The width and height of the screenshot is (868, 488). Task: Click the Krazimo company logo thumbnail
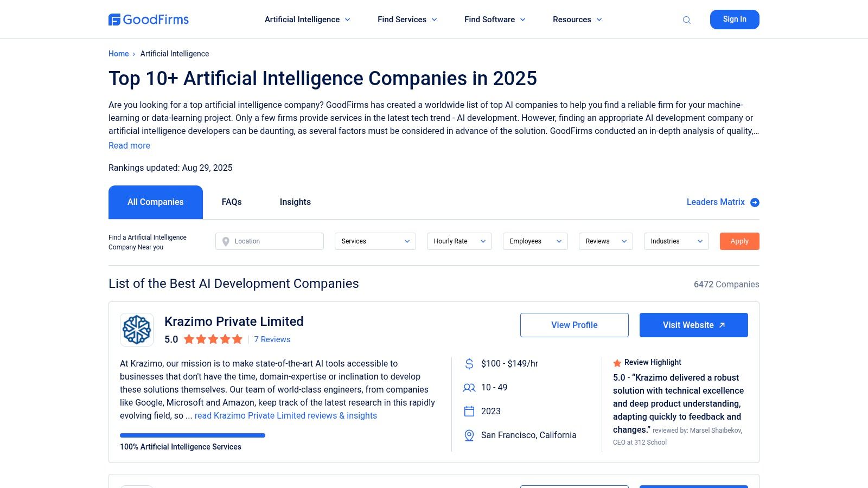(x=137, y=330)
